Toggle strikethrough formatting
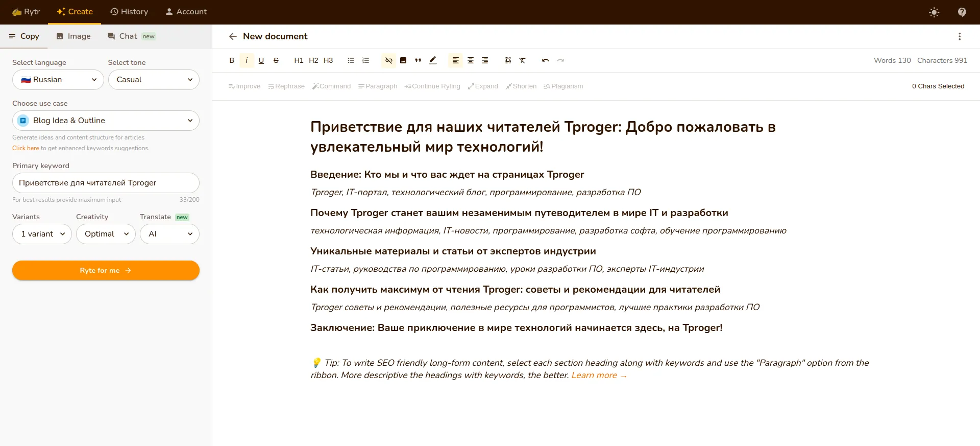The height and width of the screenshot is (446, 980). pos(276,60)
